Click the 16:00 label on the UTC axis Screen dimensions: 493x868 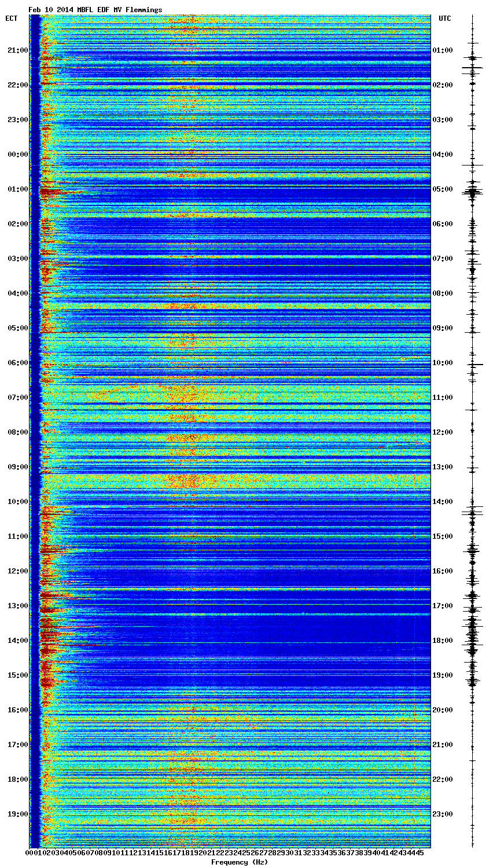click(443, 571)
